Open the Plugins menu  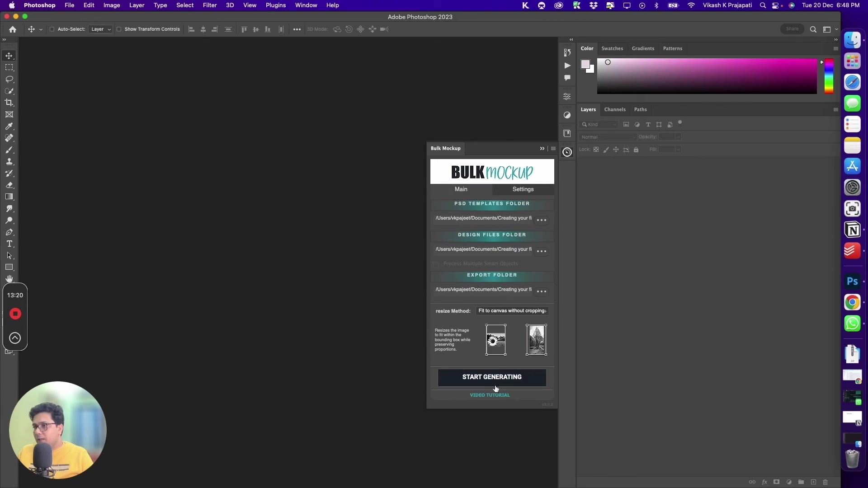point(275,5)
